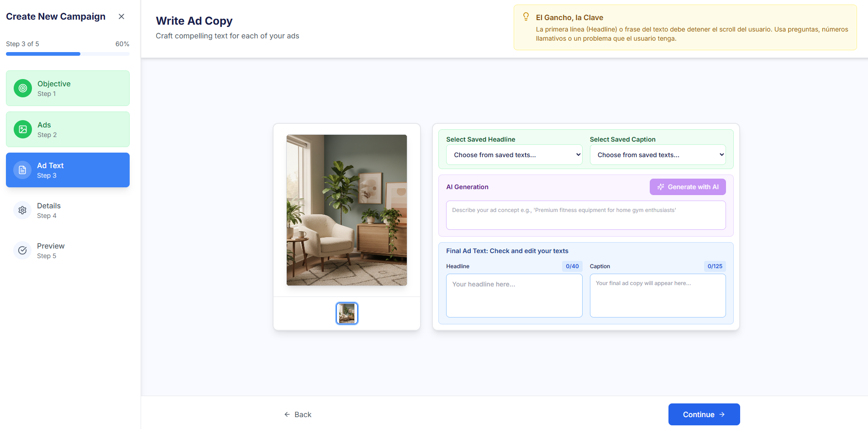Click the sparkle icon on Generate with AI
Screen dimensions: 868x429
point(660,187)
